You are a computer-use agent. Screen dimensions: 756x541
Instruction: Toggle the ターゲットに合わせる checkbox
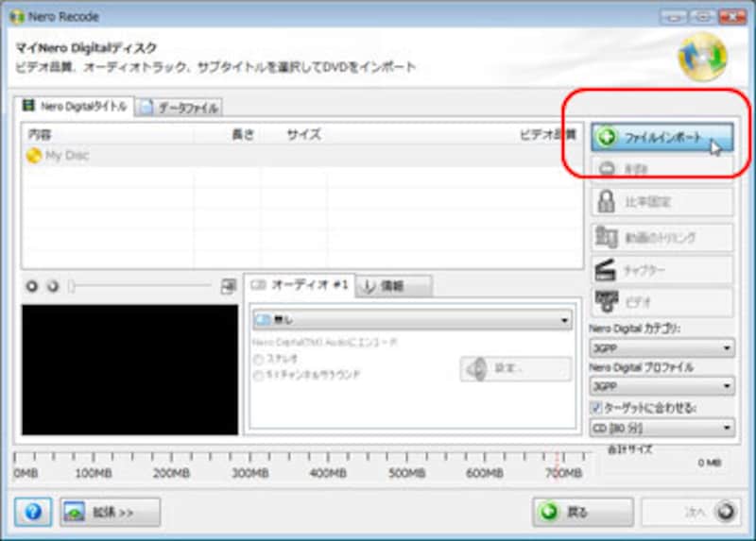coord(596,408)
